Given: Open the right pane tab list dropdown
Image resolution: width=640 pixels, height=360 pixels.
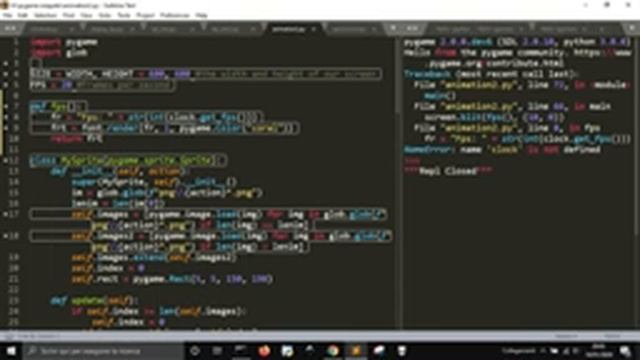Looking at the screenshot, I should [631, 29].
